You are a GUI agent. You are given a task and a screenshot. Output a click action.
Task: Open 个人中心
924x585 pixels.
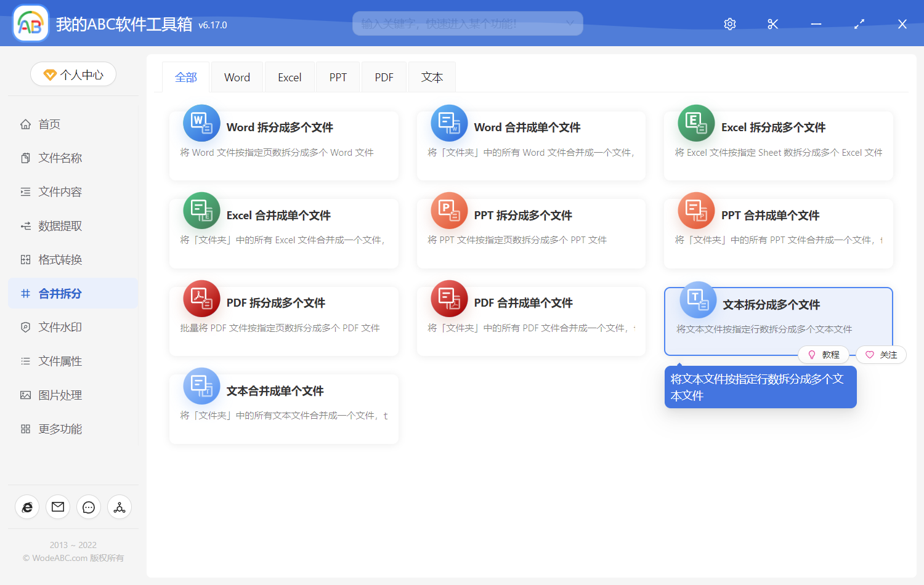coord(73,74)
